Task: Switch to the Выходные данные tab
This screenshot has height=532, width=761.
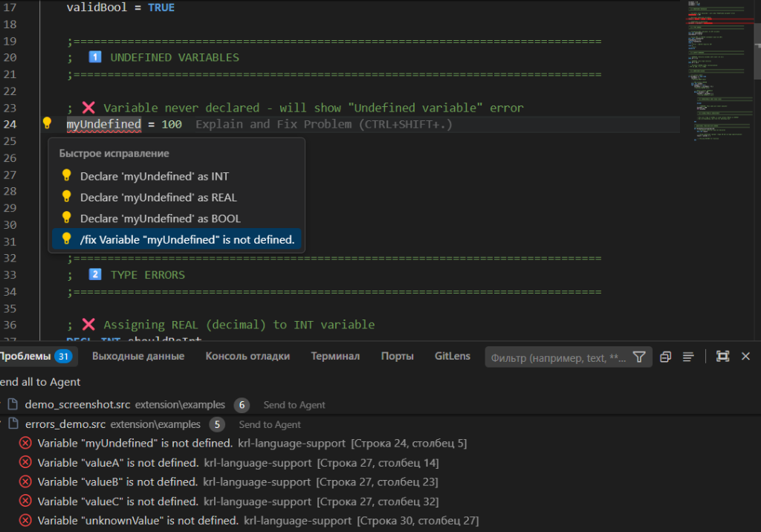Action: tap(138, 357)
